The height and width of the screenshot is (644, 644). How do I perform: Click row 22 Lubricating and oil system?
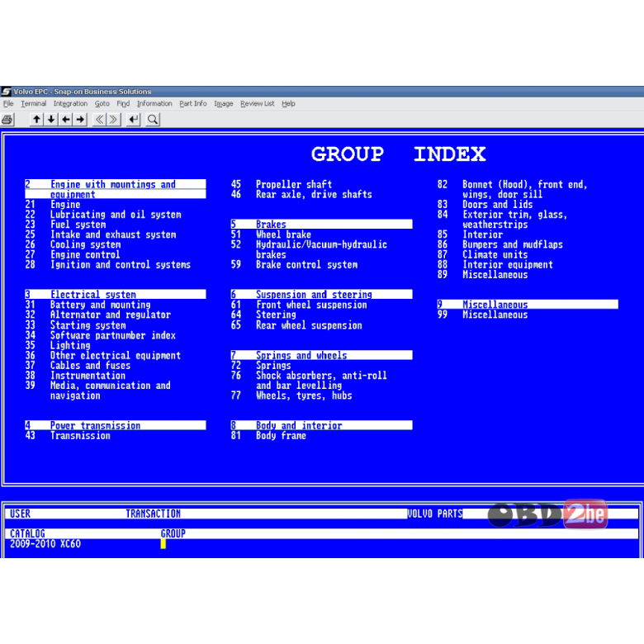pos(103,215)
